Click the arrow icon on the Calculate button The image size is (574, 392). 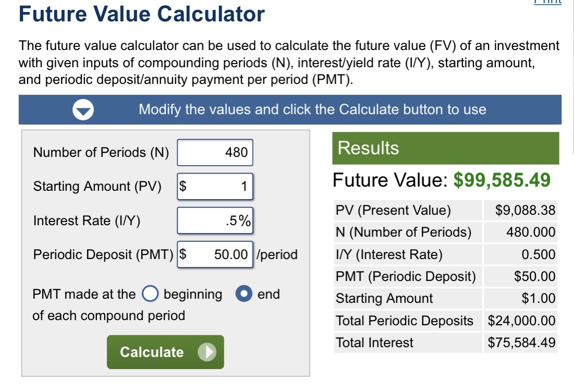coord(206,352)
